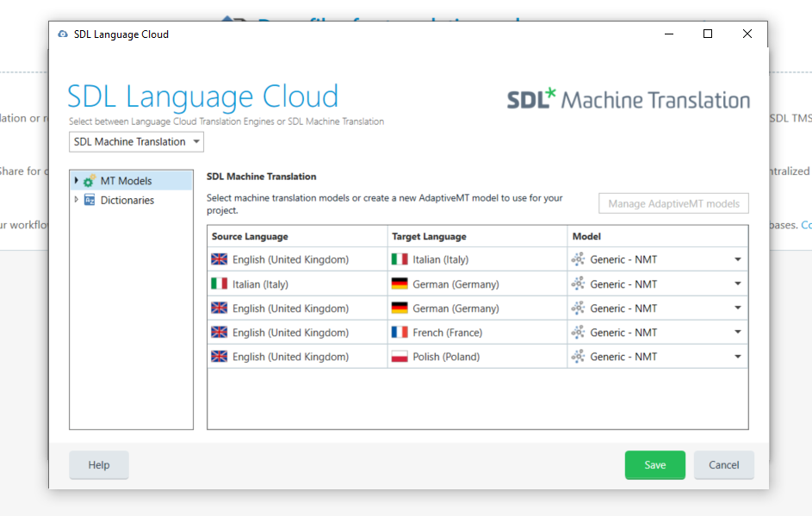Click the UK flag in the Polish row
812x516 pixels.
tap(219, 357)
